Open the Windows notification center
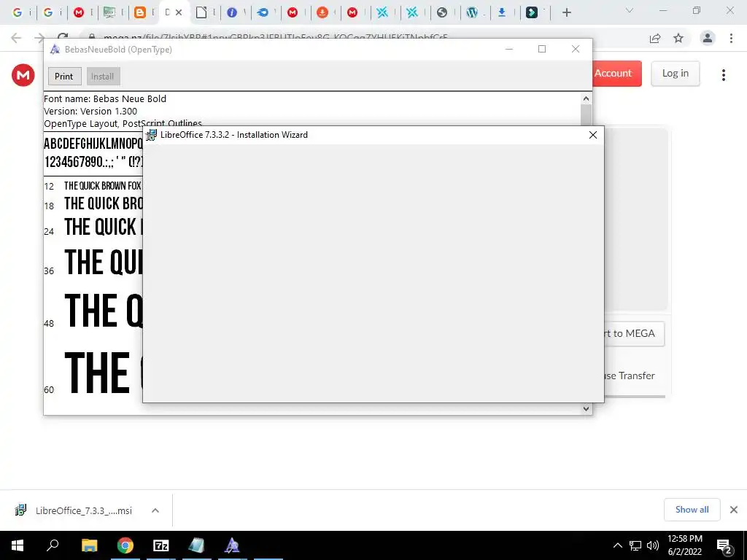Image resolution: width=747 pixels, height=560 pixels. tap(724, 546)
